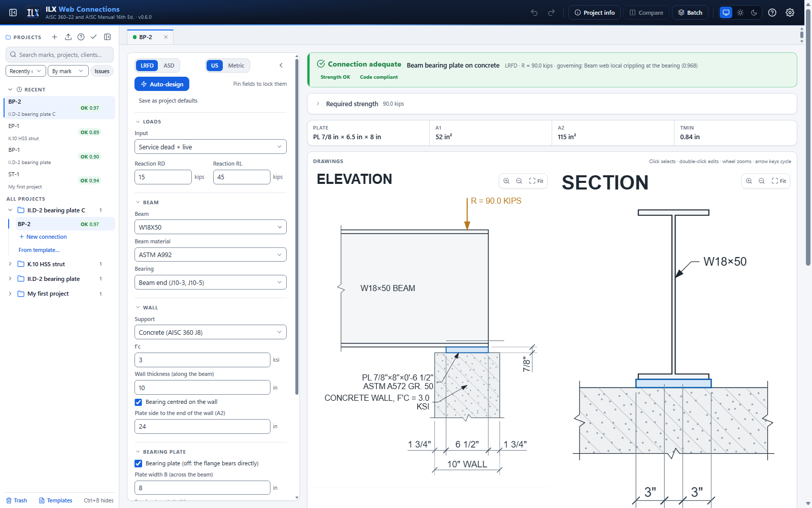
Task: Open the BP-2 tab
Action: (x=146, y=37)
